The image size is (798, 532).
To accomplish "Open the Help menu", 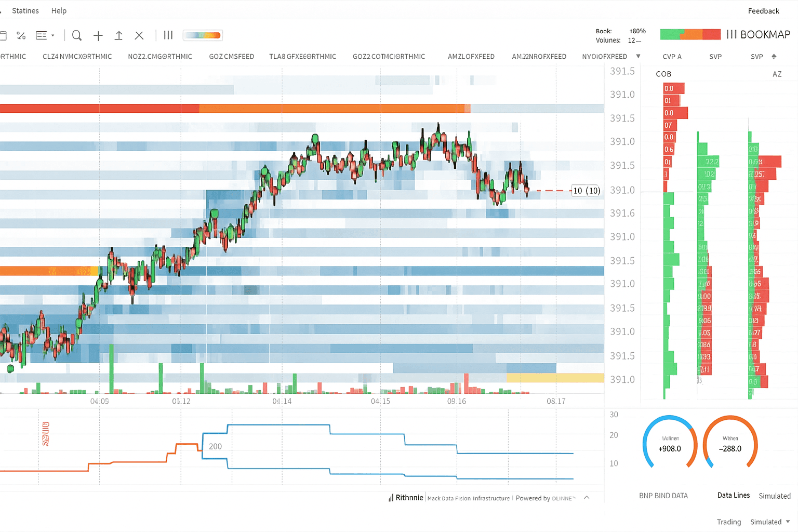I will click(59, 11).
